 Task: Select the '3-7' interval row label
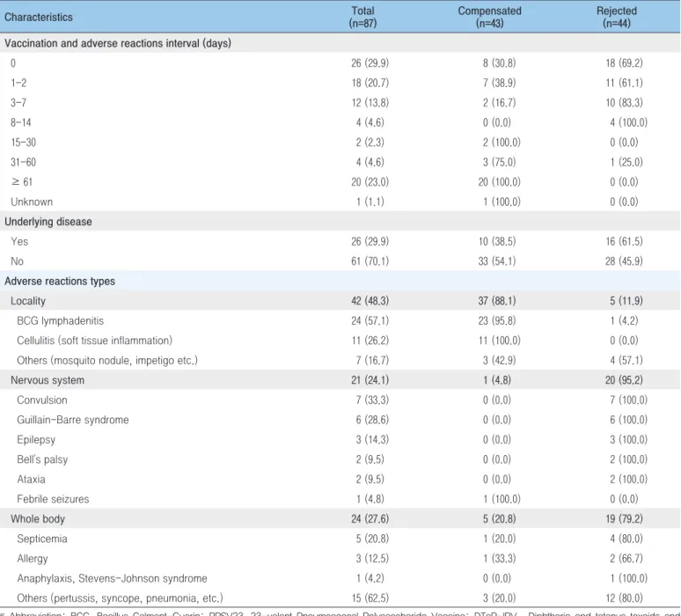(18, 103)
